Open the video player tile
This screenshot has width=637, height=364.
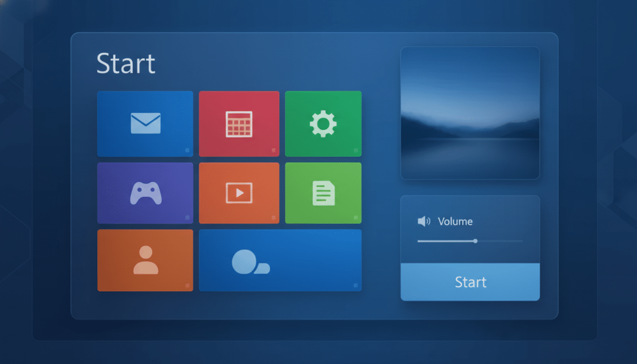[x=239, y=193]
